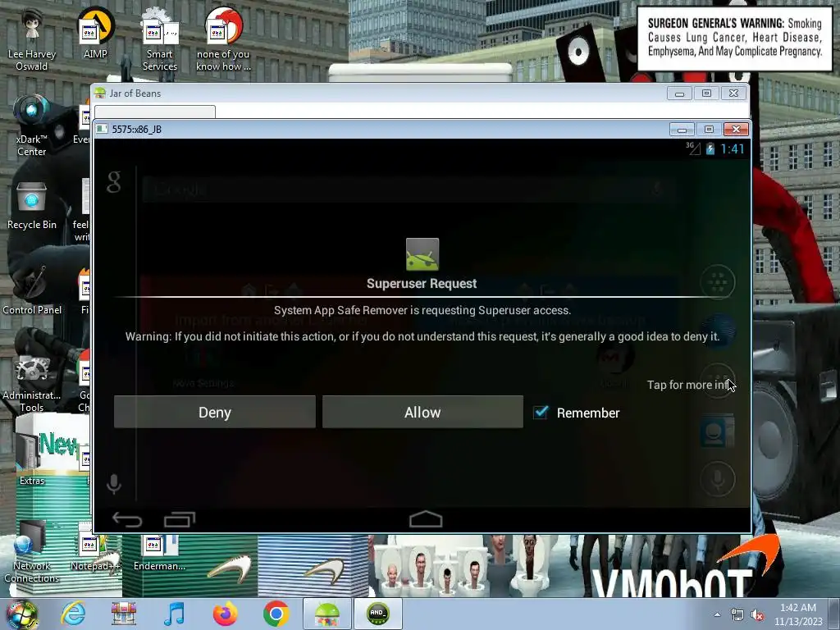Screen dimensions: 840x630
Task: Close the 5575:x86_JB emulator window
Action: [x=736, y=129]
